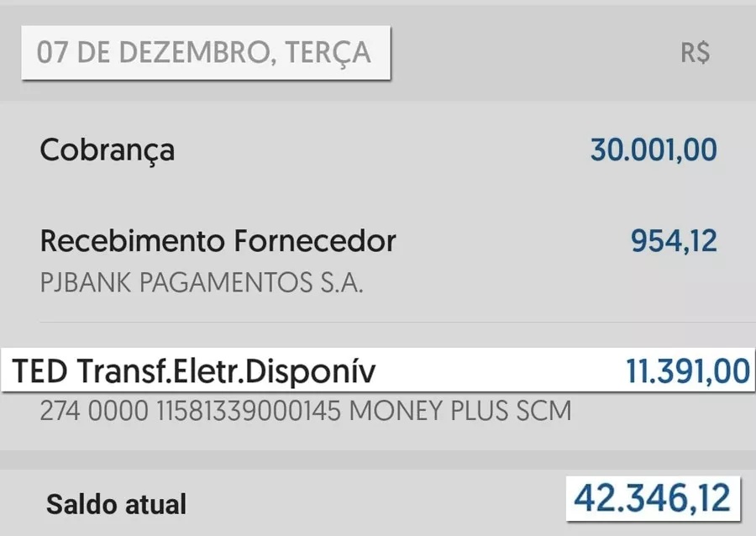Image resolution: width=756 pixels, height=536 pixels.
Task: Select the word TERÇA in the date
Action: [x=328, y=53]
